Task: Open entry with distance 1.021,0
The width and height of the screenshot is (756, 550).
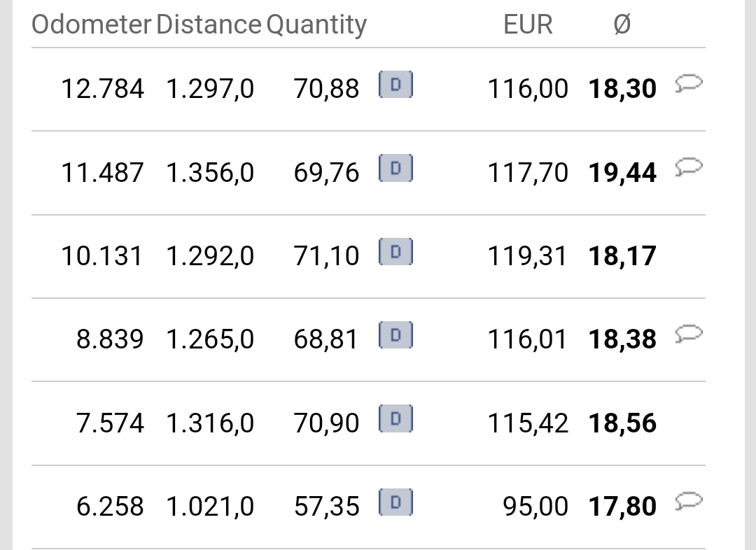Action: click(368, 507)
